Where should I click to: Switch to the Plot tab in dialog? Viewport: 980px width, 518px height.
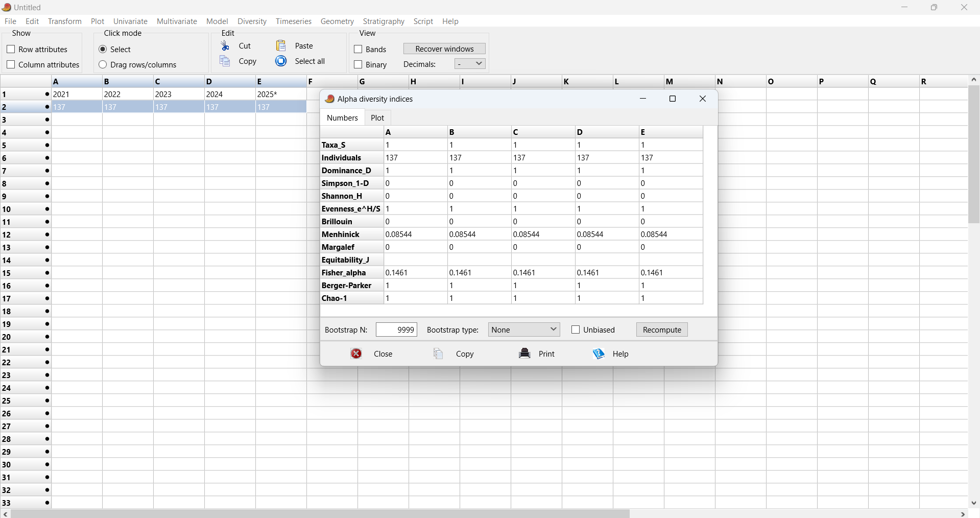[377, 118]
